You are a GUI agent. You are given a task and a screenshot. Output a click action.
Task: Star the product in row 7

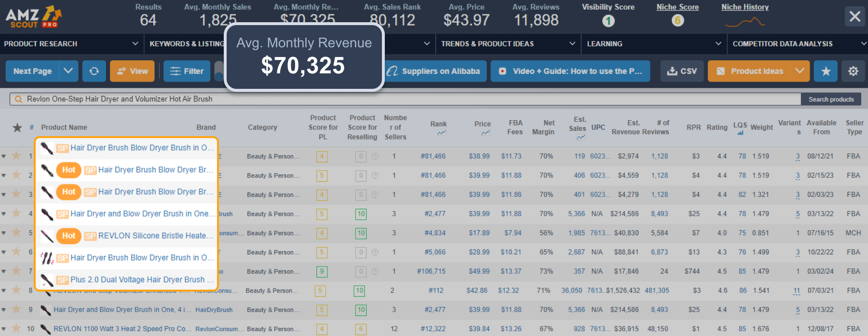pos(16,271)
